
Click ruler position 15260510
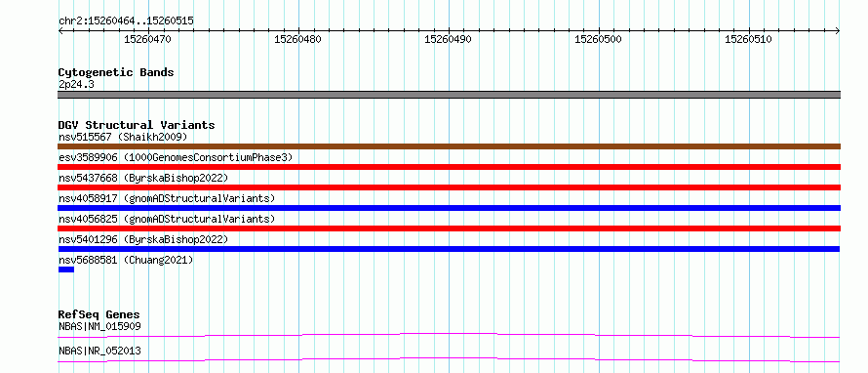point(748,39)
